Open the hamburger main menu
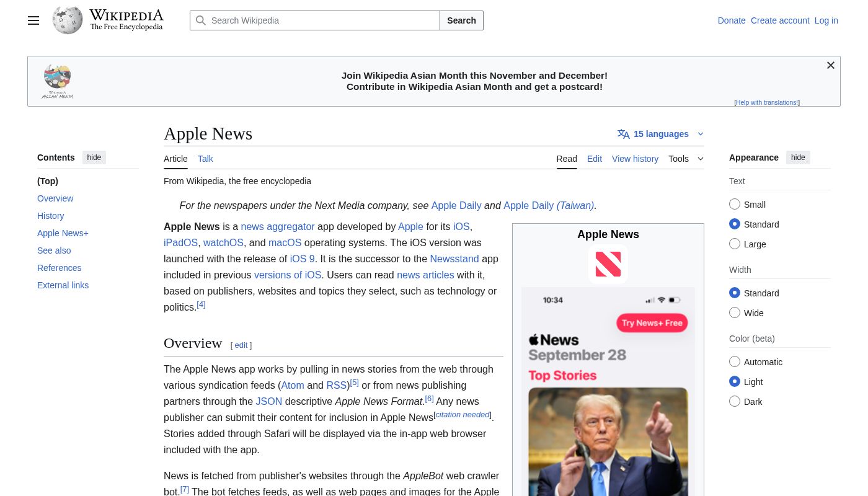The image size is (868, 496). coord(33,20)
